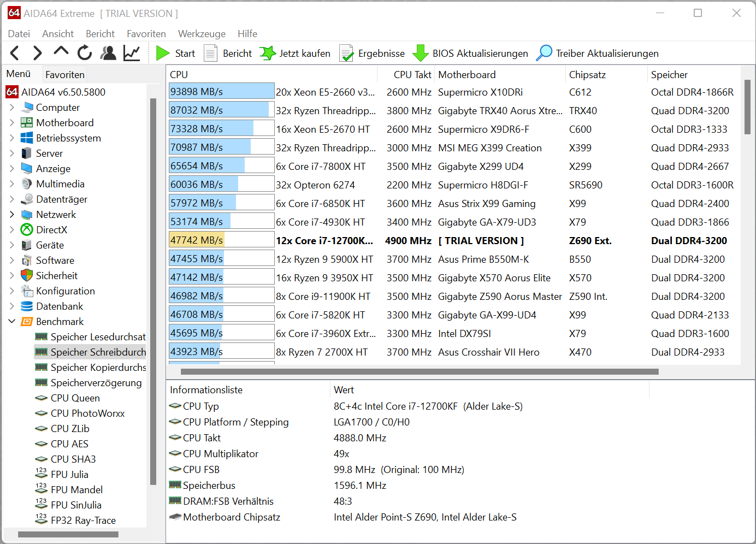
Task: Navigate up one level with the up arrow icon
Action: coord(61,51)
